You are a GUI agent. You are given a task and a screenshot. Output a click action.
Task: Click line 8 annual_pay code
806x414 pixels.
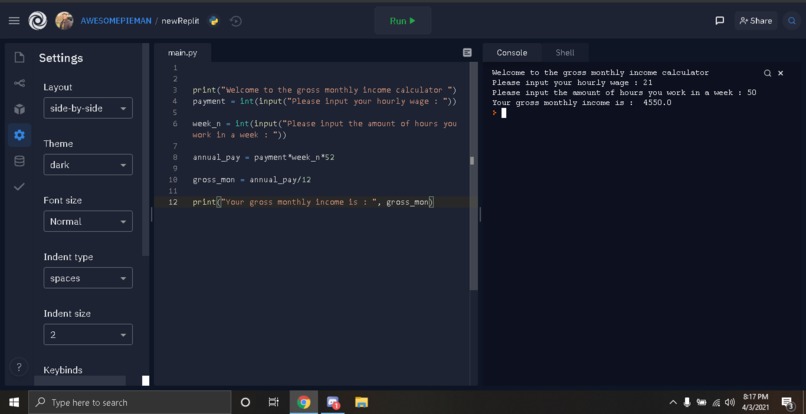pyautogui.click(x=263, y=157)
